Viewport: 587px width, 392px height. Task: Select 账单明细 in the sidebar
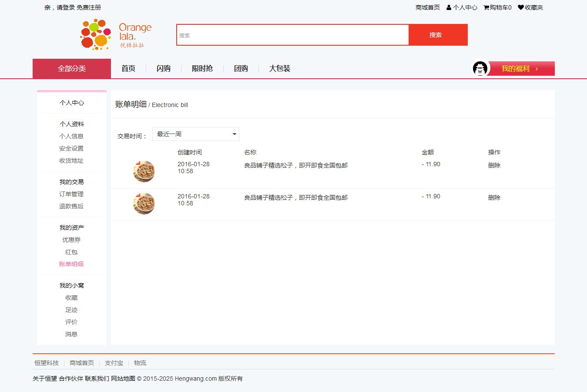(71, 264)
